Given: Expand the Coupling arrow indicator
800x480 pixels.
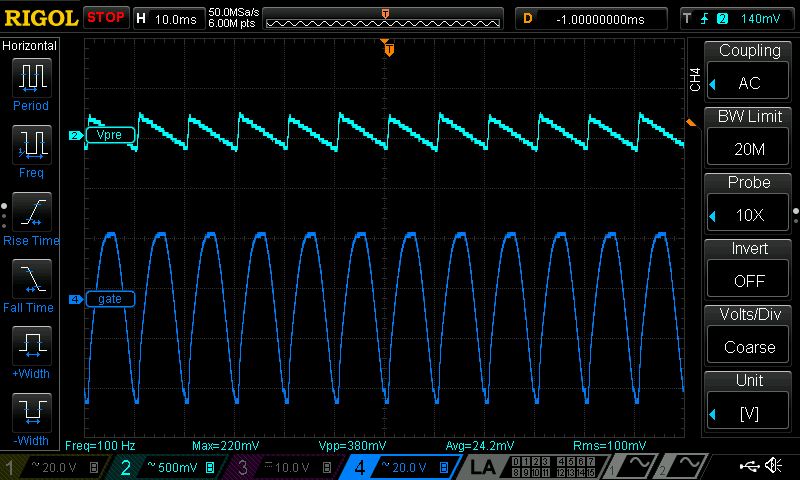Looking at the screenshot, I should click(x=713, y=84).
